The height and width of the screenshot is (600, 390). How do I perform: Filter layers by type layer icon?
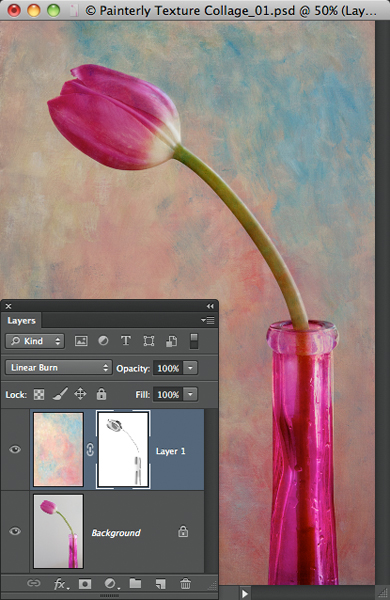click(126, 341)
